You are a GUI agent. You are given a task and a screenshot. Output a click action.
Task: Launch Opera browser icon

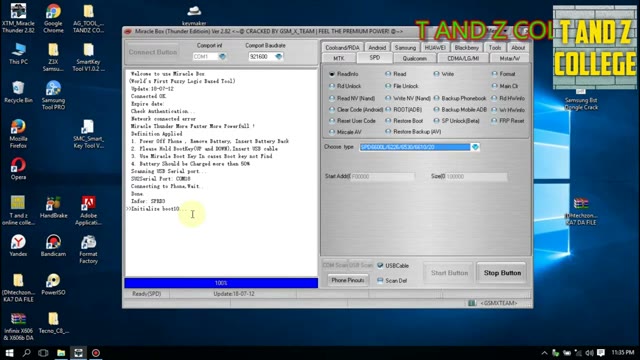click(18, 169)
